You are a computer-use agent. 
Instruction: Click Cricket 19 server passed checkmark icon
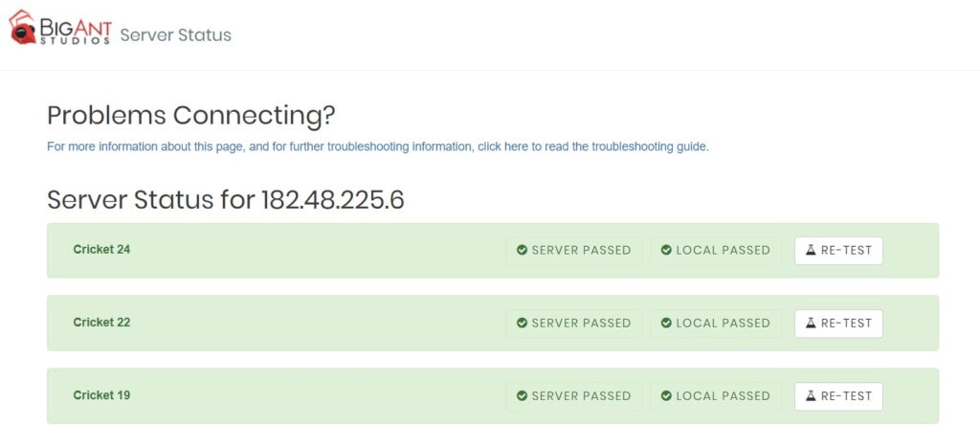[522, 396]
